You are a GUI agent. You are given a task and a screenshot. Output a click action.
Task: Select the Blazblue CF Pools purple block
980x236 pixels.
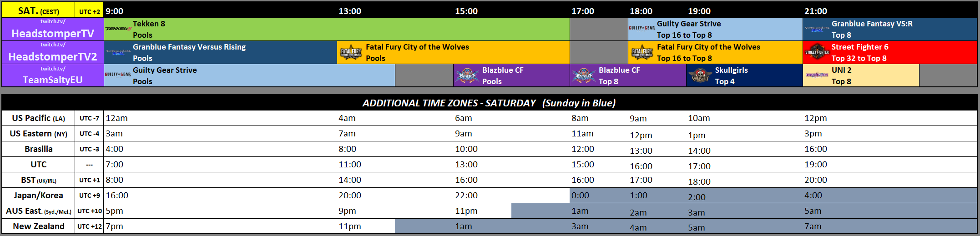[511, 75]
